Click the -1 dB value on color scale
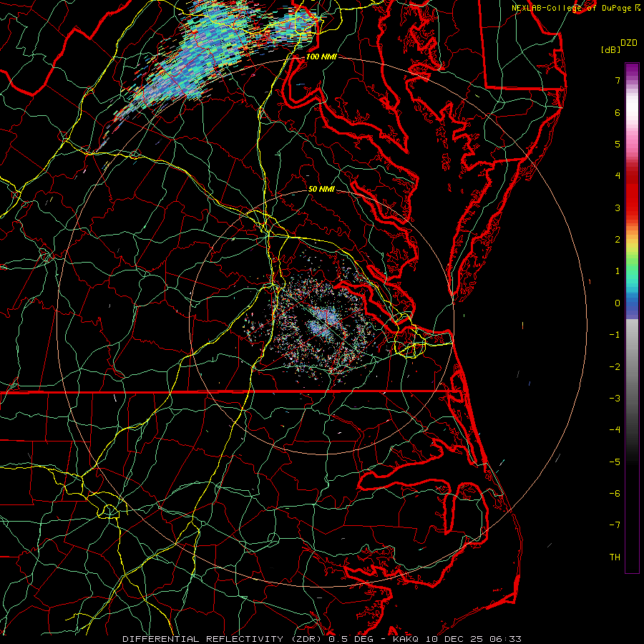Viewport: 644px width, 644px height. [615, 335]
